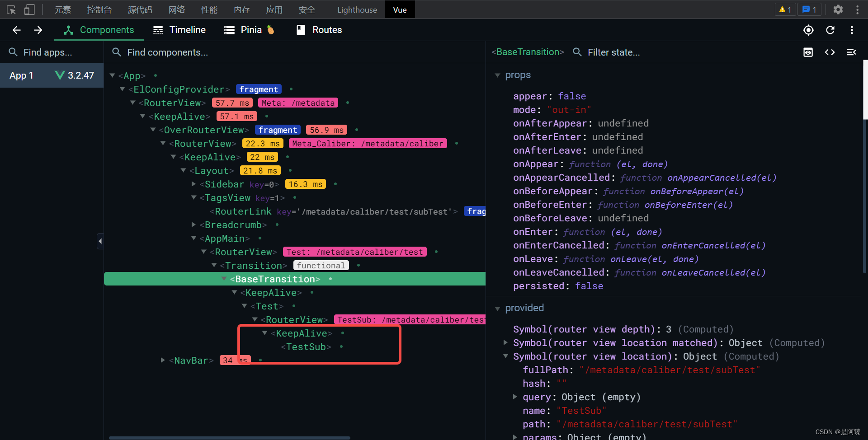The width and height of the screenshot is (868, 440).
Task: Focus the Find components input
Action: click(295, 52)
